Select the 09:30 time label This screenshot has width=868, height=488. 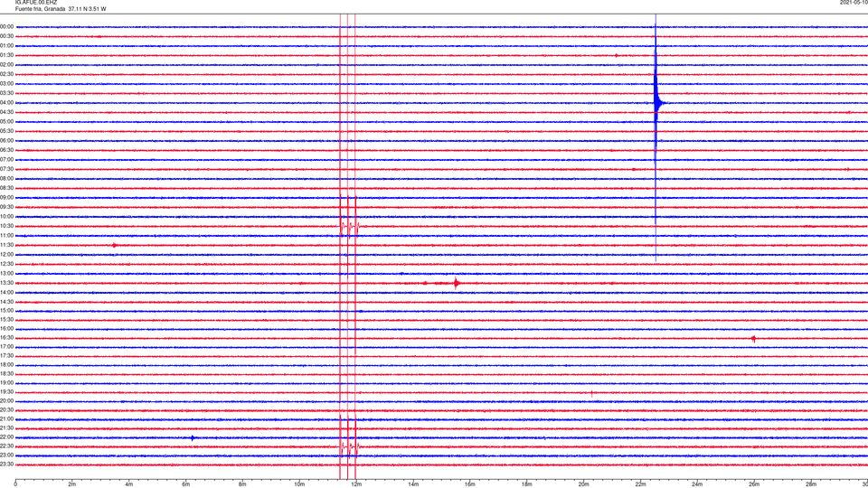click(x=7, y=207)
